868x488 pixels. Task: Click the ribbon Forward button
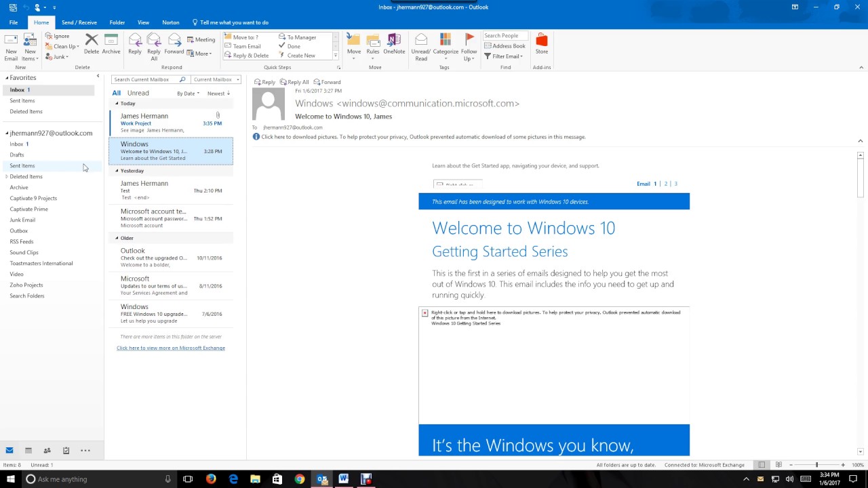point(174,44)
